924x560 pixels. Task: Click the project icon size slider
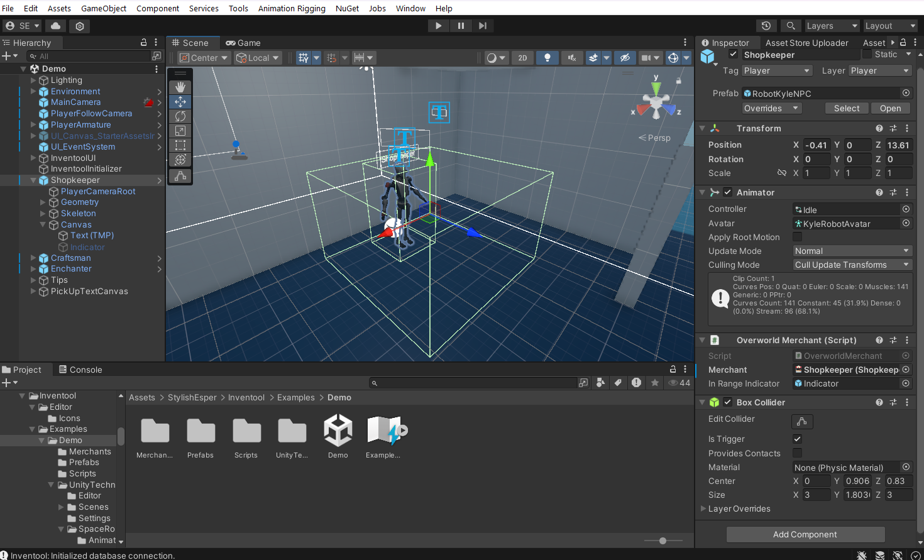coord(663,541)
